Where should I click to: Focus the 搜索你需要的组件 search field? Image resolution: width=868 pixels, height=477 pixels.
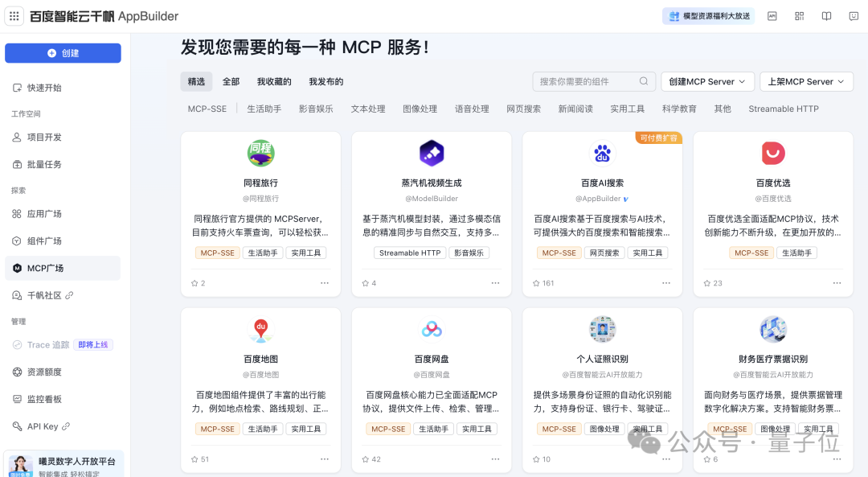click(585, 81)
